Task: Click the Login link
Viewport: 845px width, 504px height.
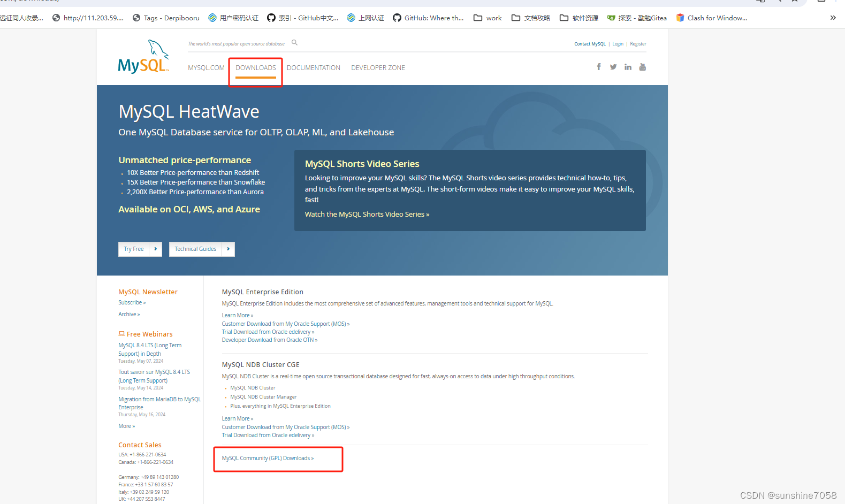Action: click(618, 44)
